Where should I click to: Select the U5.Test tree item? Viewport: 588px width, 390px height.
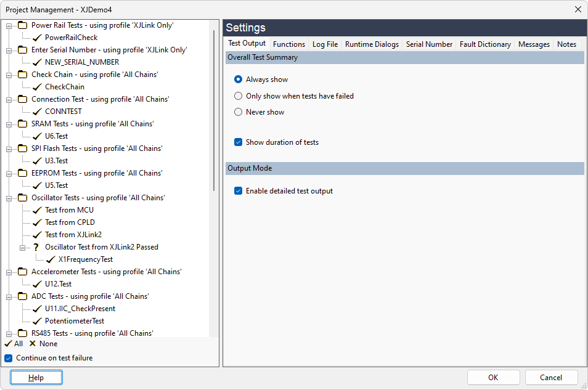(x=56, y=185)
